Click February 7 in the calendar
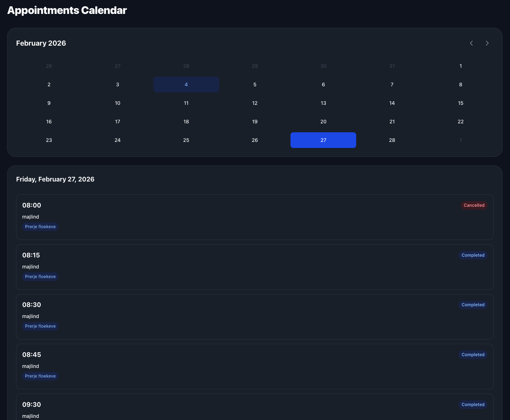The height and width of the screenshot is (420, 510). click(x=392, y=84)
